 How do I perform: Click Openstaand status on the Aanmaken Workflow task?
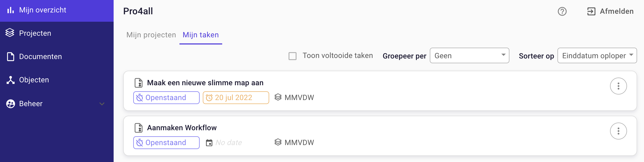coord(166,143)
